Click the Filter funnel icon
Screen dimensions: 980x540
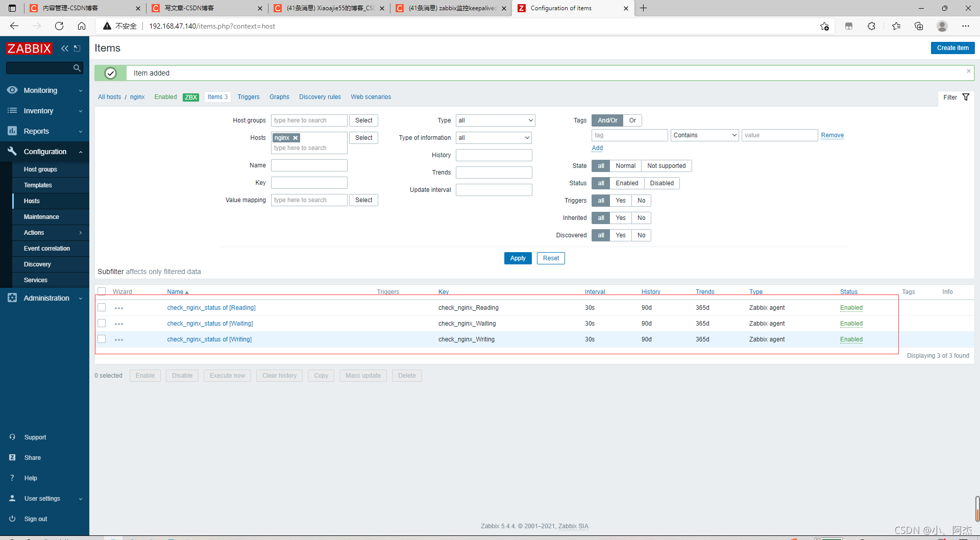pos(966,97)
